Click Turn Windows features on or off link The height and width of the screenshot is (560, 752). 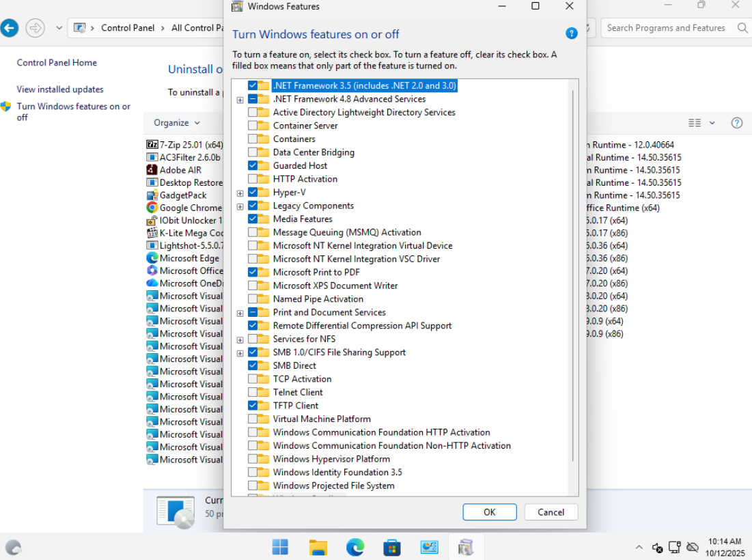[x=73, y=112]
